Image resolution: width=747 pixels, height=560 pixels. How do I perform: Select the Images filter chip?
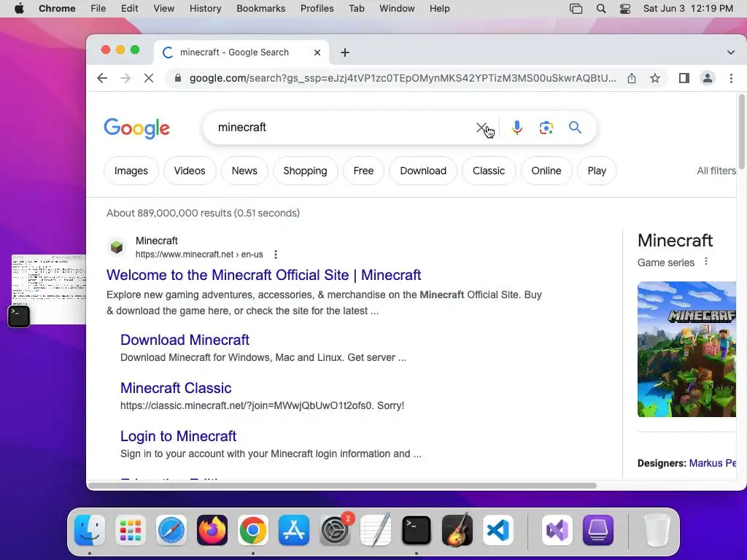pyautogui.click(x=131, y=171)
